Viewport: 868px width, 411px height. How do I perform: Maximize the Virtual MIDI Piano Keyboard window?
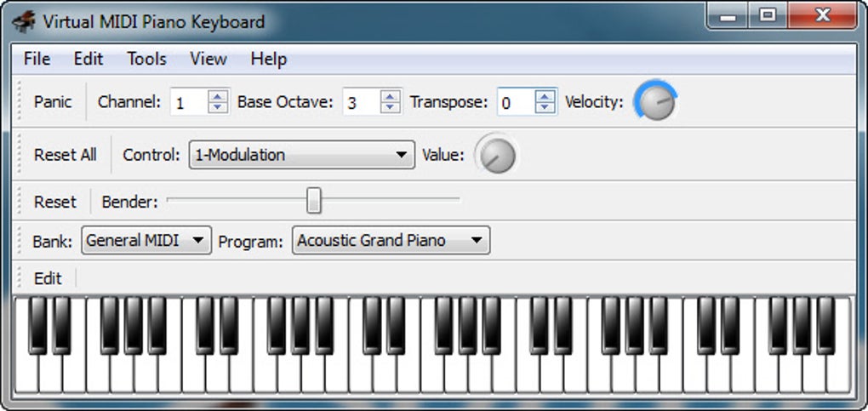click(x=768, y=16)
